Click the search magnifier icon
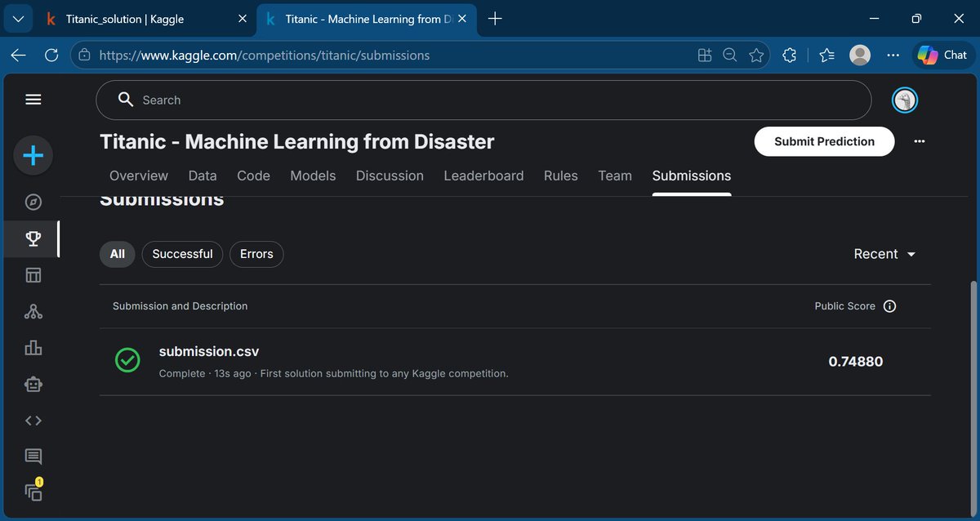980x521 pixels. pos(125,100)
